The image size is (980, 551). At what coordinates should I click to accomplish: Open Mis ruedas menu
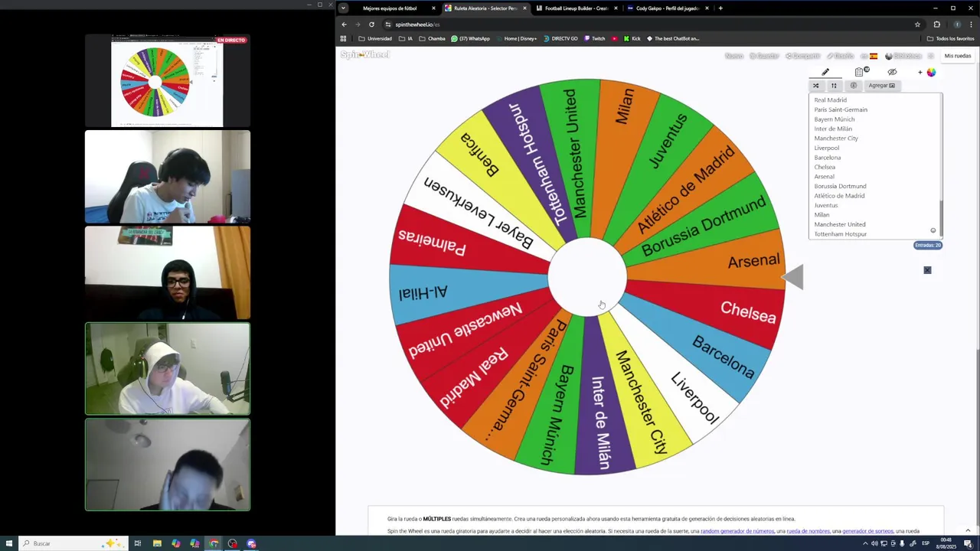click(957, 56)
